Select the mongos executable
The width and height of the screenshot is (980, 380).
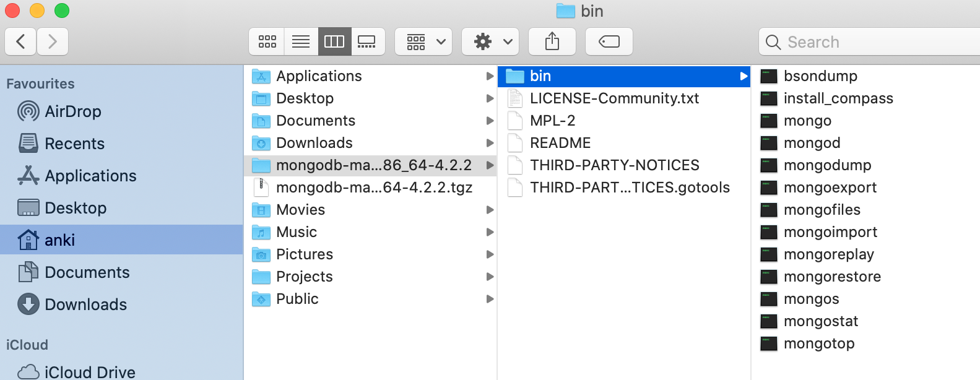[866, 299]
